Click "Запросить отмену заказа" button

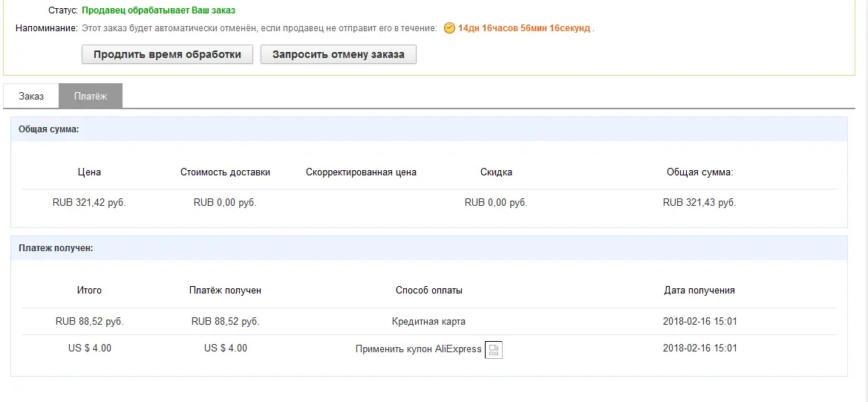(339, 54)
